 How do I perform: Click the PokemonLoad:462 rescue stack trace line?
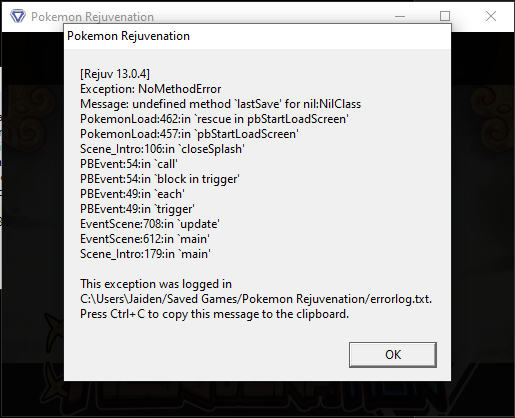214,119
